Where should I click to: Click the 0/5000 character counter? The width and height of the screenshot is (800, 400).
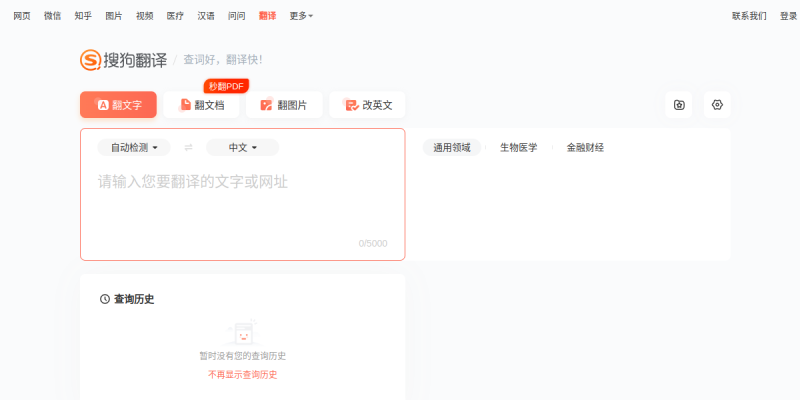point(373,243)
